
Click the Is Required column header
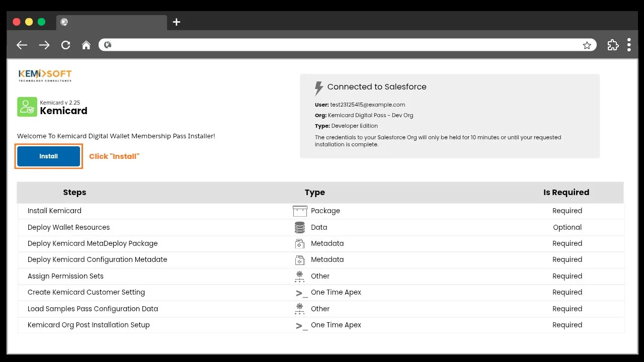coord(566,192)
